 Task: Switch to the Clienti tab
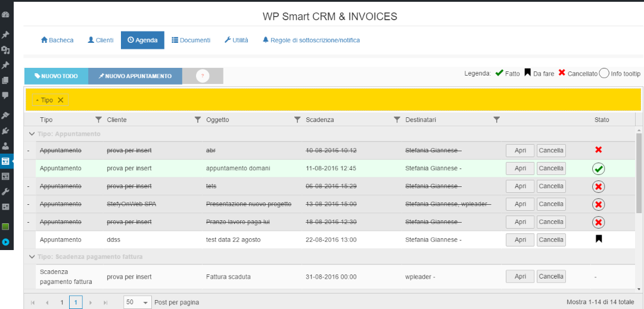coord(100,40)
